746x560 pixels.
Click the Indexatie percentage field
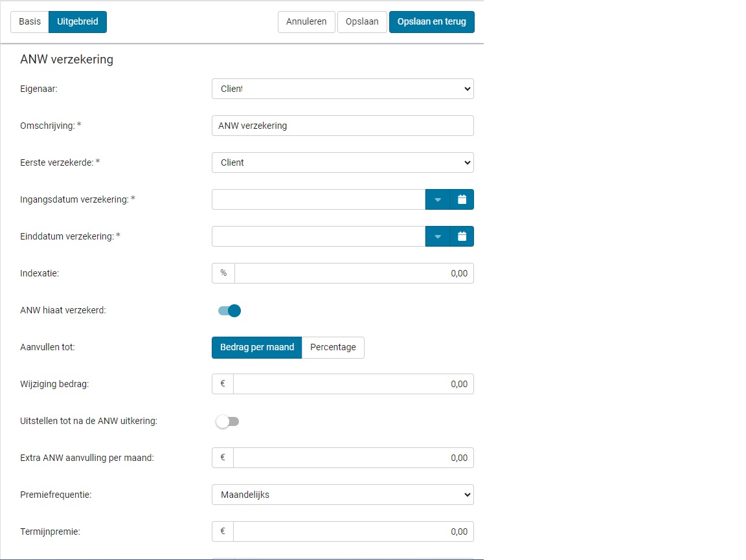[x=354, y=274]
